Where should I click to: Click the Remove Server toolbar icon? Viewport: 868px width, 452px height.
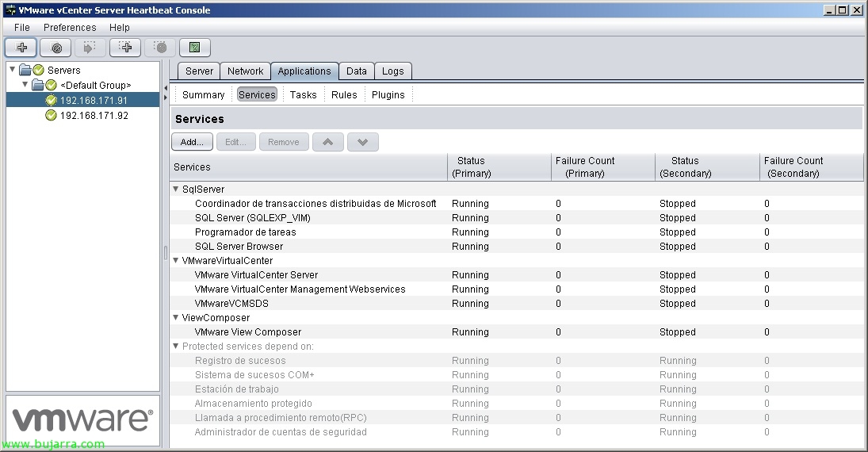[x=56, y=48]
